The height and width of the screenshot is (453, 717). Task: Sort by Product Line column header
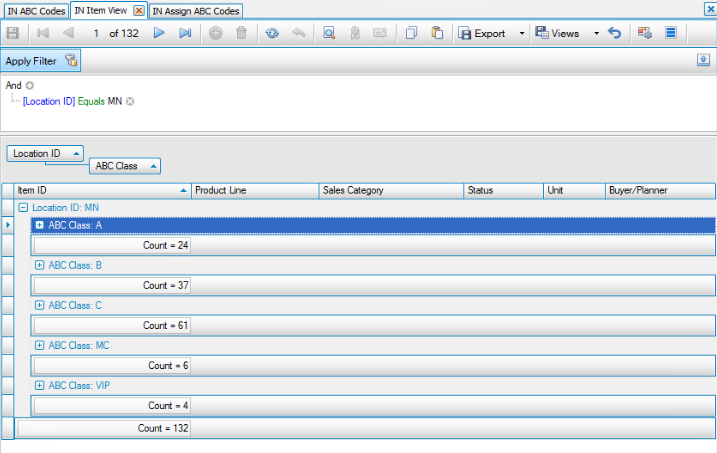(254, 190)
